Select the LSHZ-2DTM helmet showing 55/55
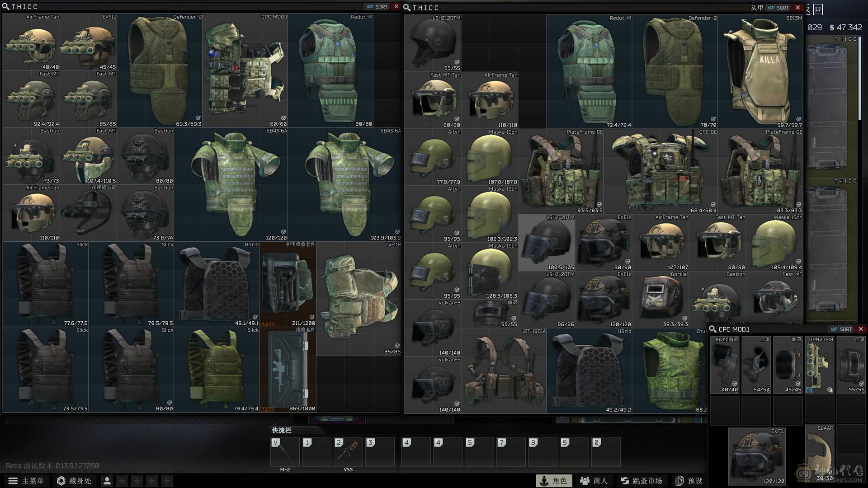This screenshot has width=868, height=488. tap(433, 43)
